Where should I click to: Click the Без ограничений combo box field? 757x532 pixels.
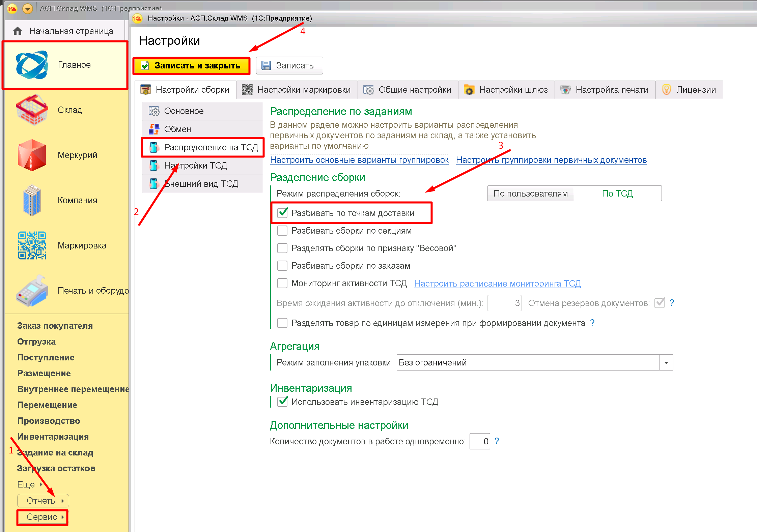point(528,363)
